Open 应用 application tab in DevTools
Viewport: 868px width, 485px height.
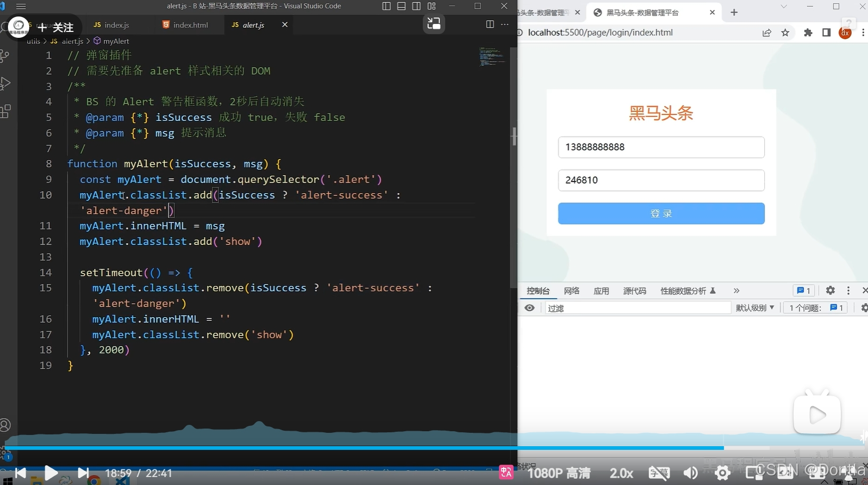(x=602, y=291)
